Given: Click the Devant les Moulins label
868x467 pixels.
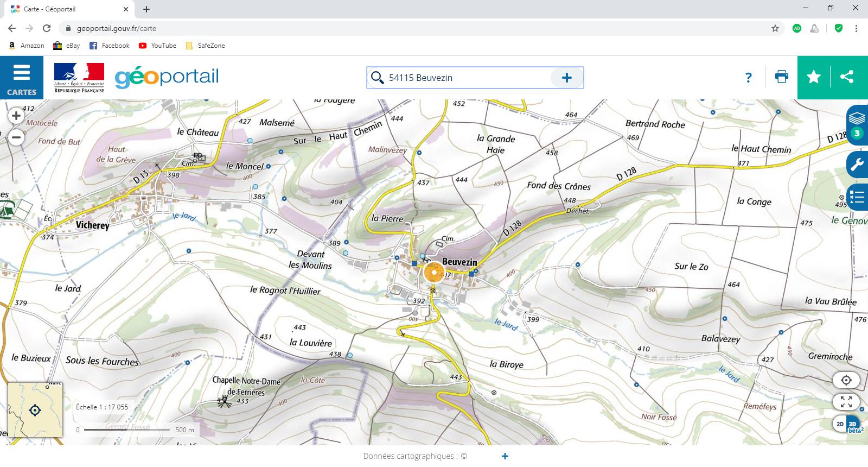Looking at the screenshot, I should [x=310, y=260].
